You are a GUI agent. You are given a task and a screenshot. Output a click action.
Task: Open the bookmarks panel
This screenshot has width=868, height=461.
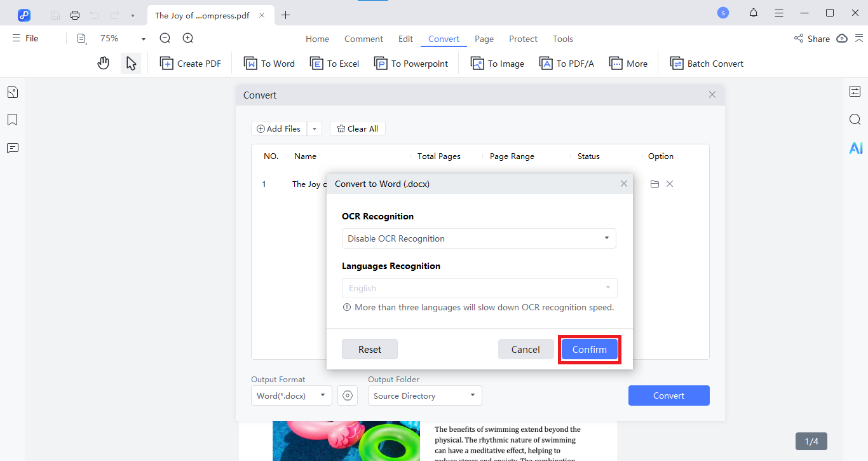(12, 120)
